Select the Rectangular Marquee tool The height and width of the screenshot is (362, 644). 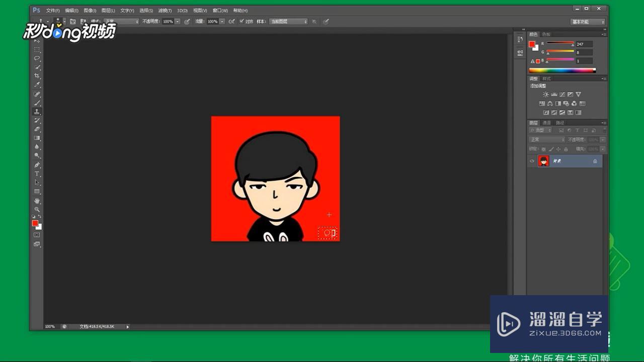pyautogui.click(x=37, y=50)
